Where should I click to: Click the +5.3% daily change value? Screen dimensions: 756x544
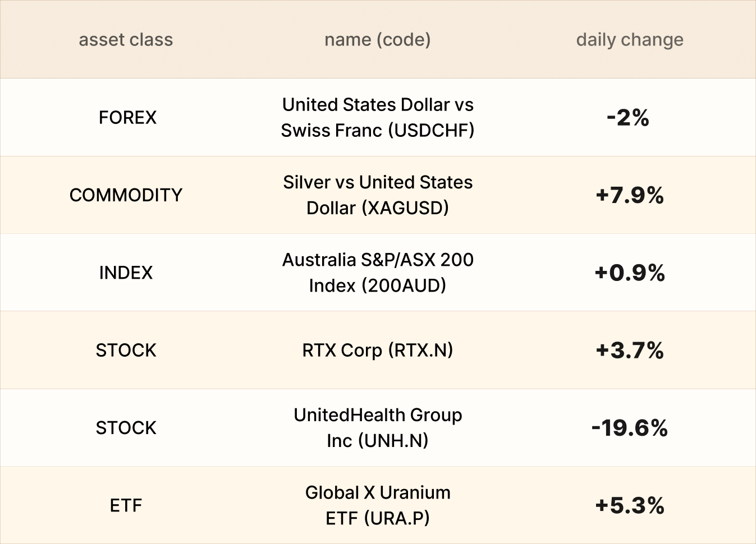(629, 505)
